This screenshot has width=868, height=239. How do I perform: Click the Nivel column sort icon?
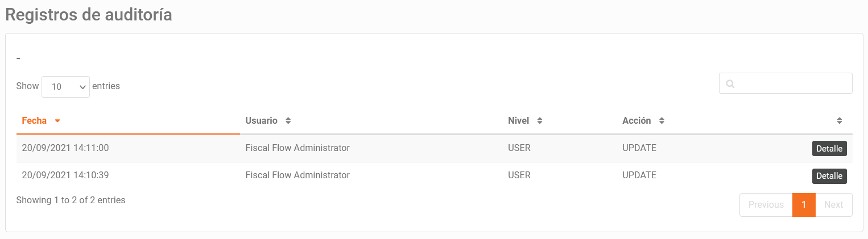[540, 121]
